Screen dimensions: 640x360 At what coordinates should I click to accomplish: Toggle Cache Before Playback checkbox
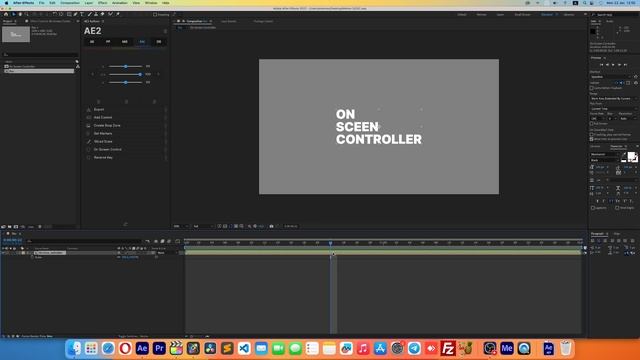coord(591,88)
